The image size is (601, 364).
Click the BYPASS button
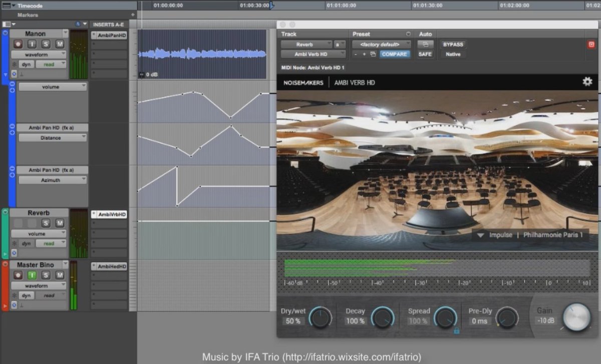[x=453, y=45]
